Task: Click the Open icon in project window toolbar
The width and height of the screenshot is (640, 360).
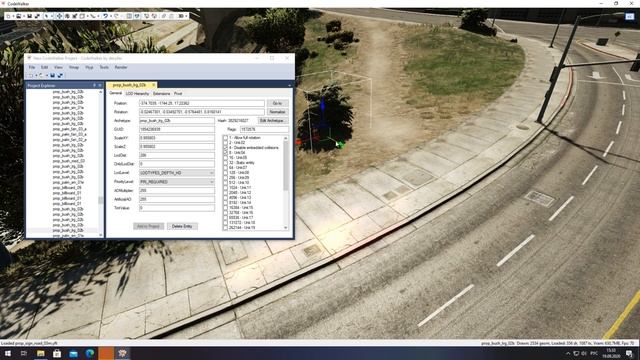Action: point(41,76)
